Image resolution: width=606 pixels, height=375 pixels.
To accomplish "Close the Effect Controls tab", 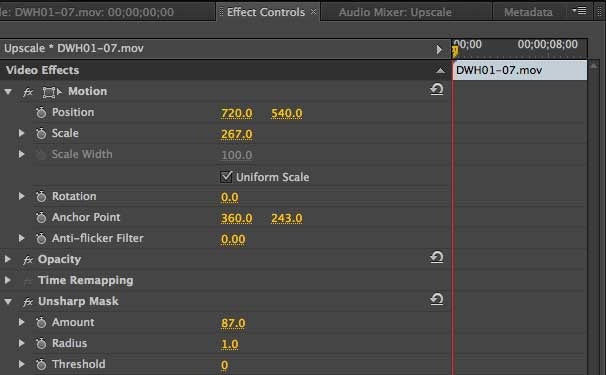I will click(313, 12).
